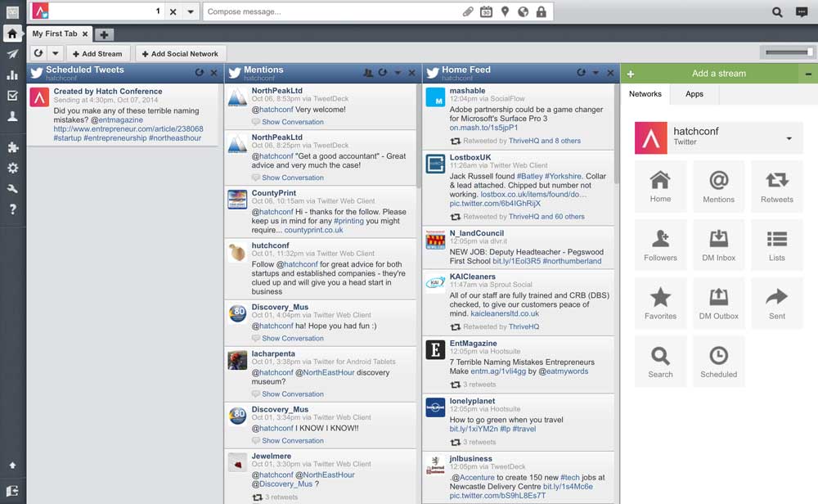The height and width of the screenshot is (504, 818).
Task: Open the Mentions stream options dropdown
Action: pos(398,73)
